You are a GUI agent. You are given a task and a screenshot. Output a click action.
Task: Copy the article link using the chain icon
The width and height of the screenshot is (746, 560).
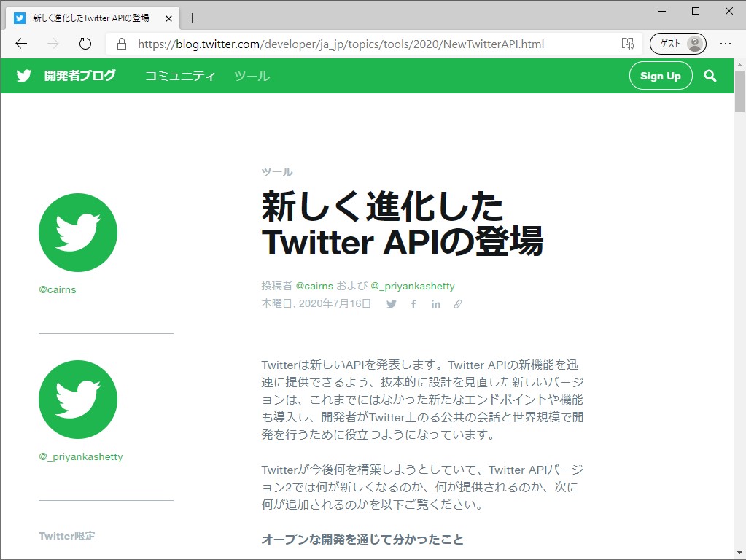458,304
